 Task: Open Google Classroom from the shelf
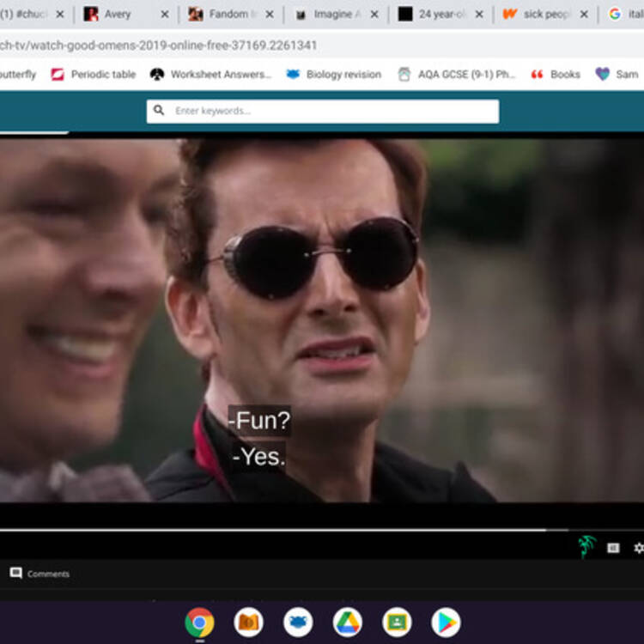[397, 623]
